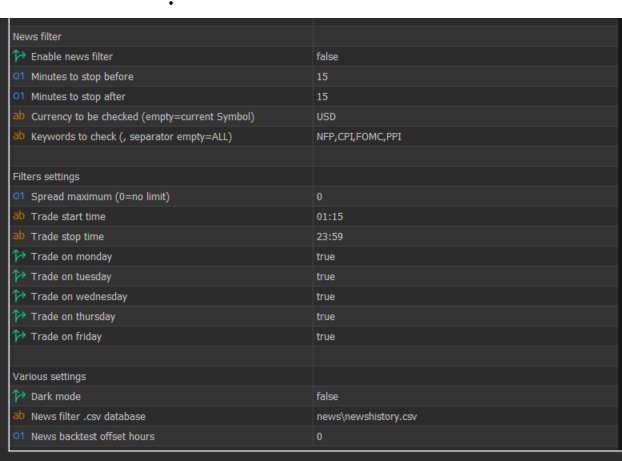Select the Enable news filter label
Viewport: 622px width, 461px height.
coord(72,57)
